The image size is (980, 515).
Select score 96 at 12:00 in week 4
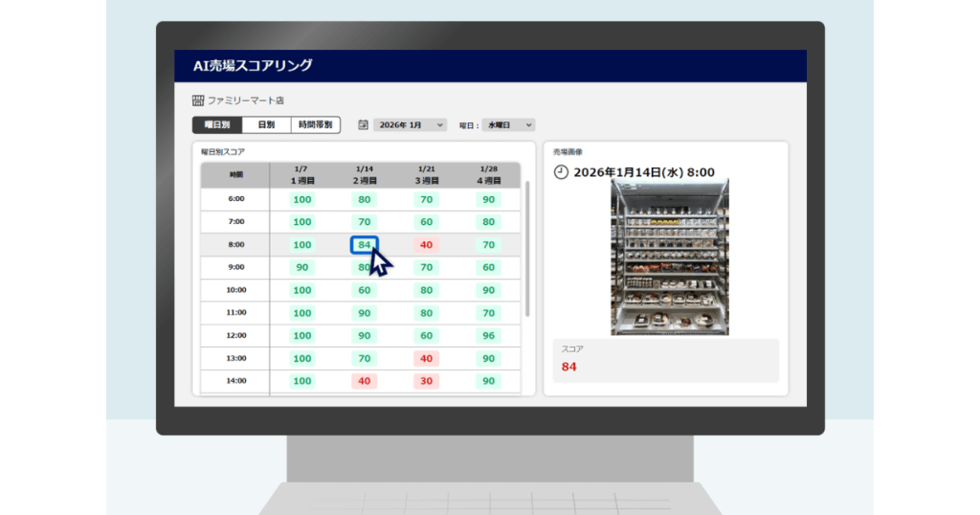click(x=489, y=336)
